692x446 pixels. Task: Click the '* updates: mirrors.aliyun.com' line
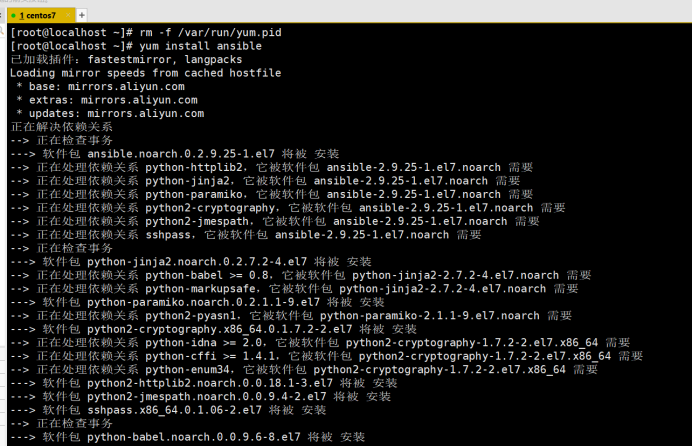[x=110, y=113]
